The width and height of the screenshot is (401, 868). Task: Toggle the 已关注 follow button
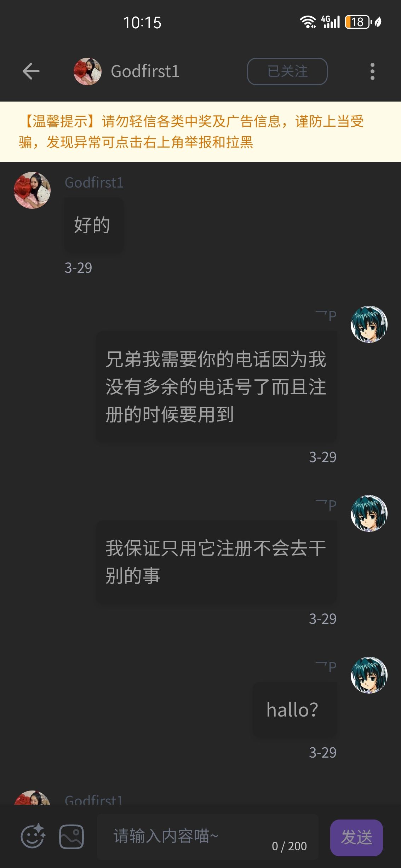click(287, 71)
